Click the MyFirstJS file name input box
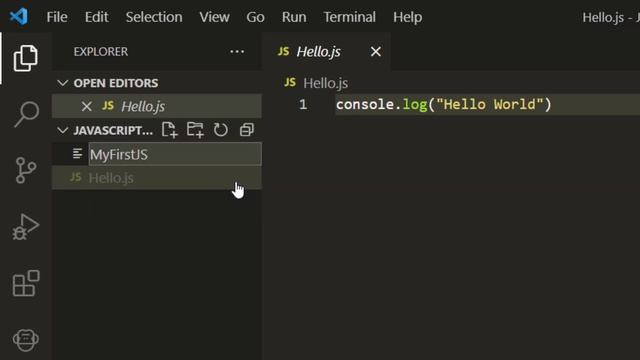The width and height of the screenshot is (640, 360). coord(175,154)
